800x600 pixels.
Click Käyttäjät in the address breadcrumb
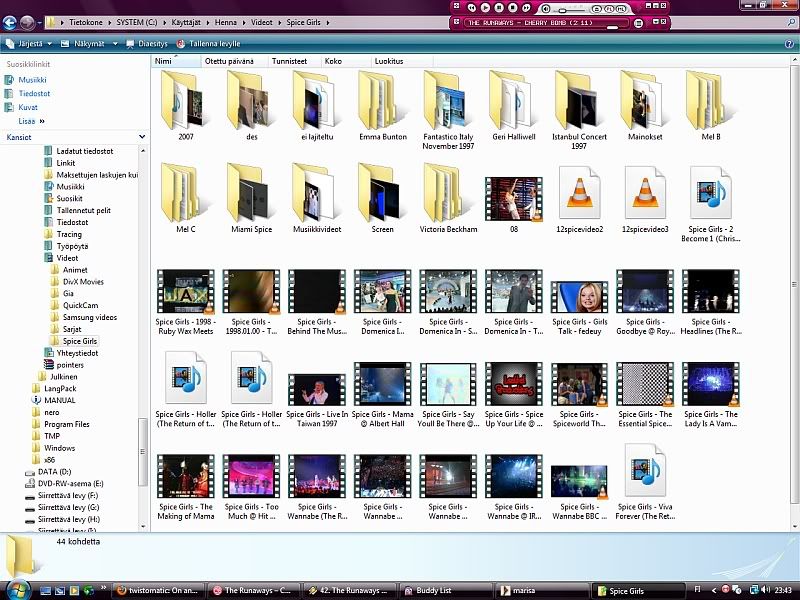[186, 22]
